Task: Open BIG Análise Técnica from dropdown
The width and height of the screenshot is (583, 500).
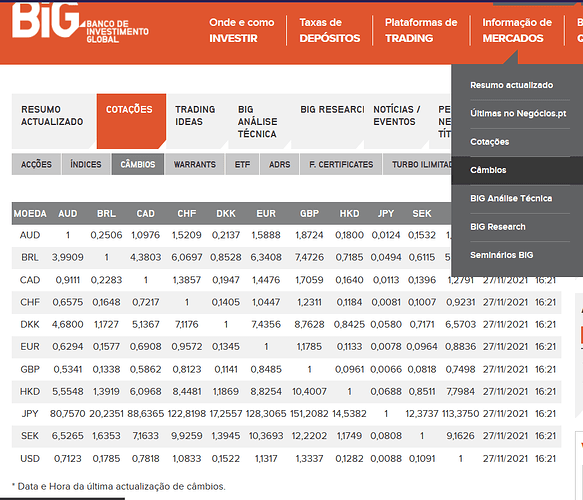Action: point(511,199)
